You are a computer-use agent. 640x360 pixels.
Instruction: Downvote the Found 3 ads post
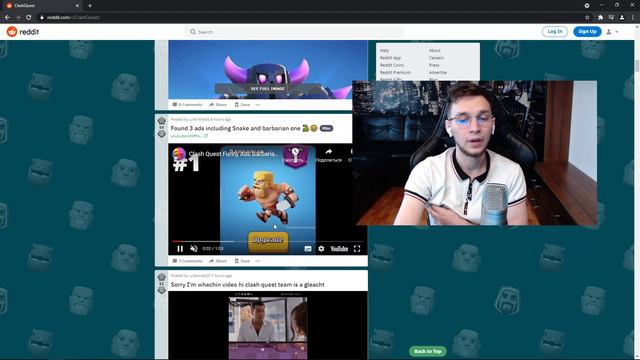click(x=162, y=134)
